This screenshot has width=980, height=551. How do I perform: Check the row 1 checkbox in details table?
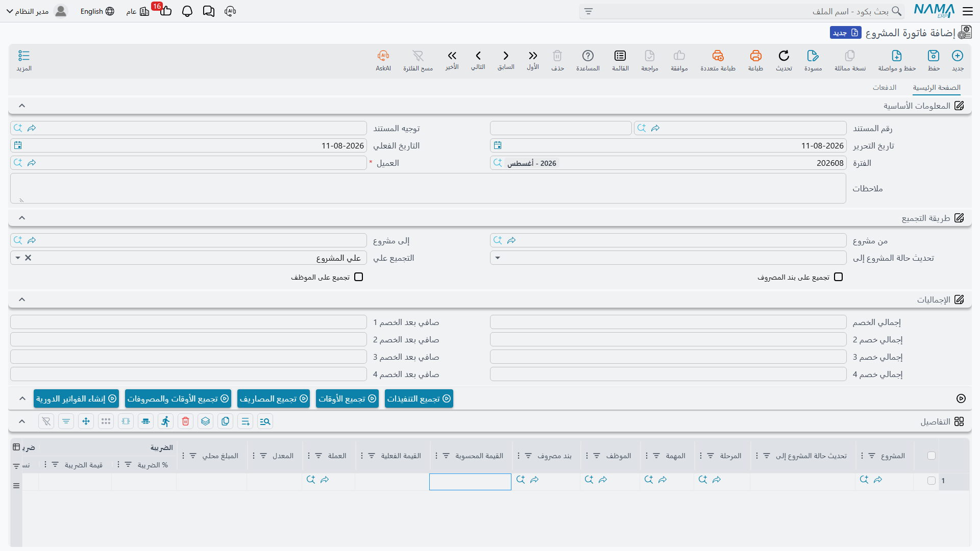932,481
